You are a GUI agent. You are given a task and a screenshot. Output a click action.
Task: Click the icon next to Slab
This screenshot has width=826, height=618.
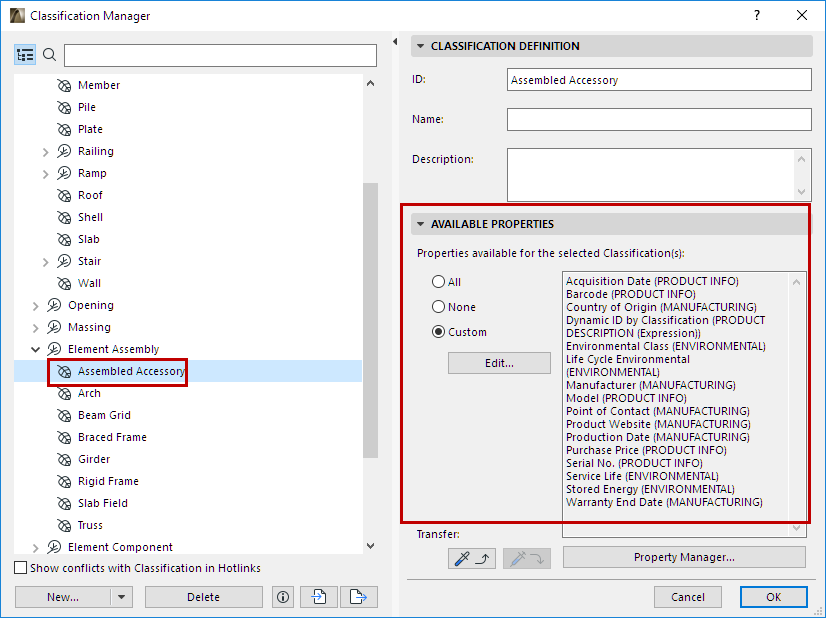point(64,240)
